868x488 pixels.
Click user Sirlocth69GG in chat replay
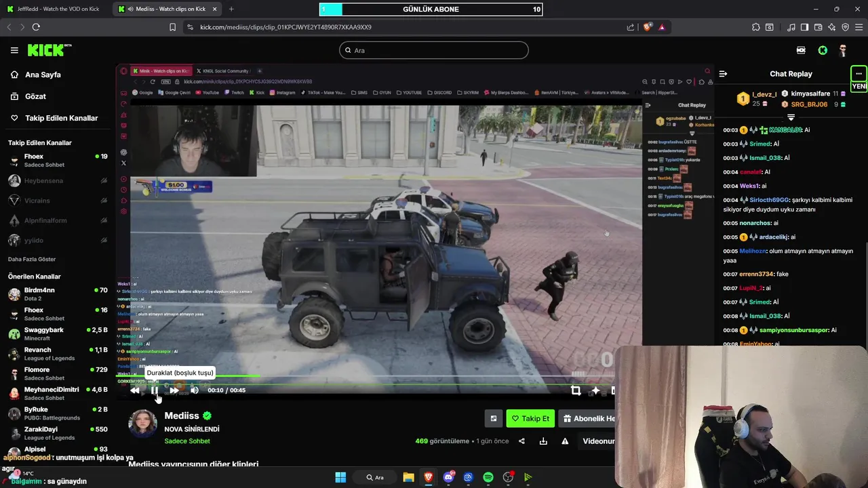[x=769, y=200]
